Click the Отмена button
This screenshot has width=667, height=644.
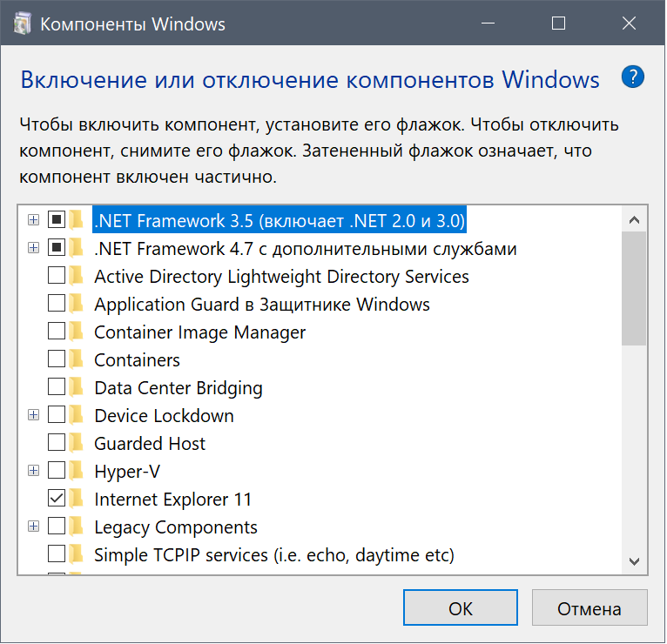(x=590, y=608)
